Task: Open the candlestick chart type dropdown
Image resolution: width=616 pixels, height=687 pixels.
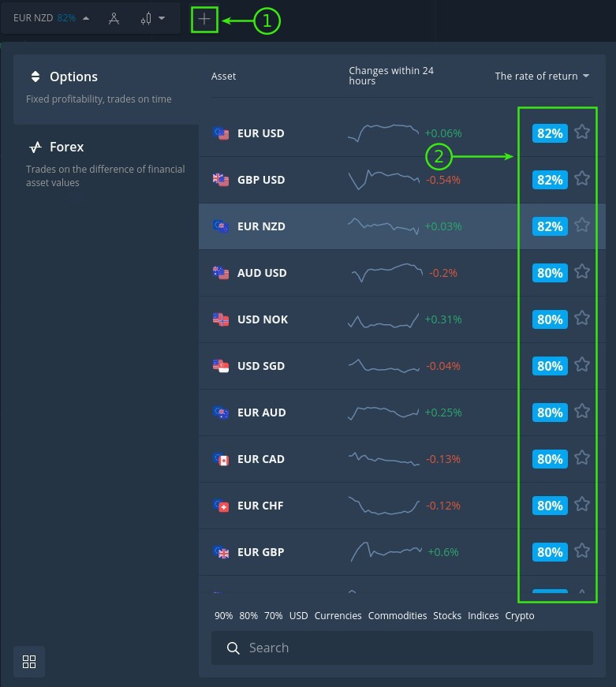Action: (152, 18)
